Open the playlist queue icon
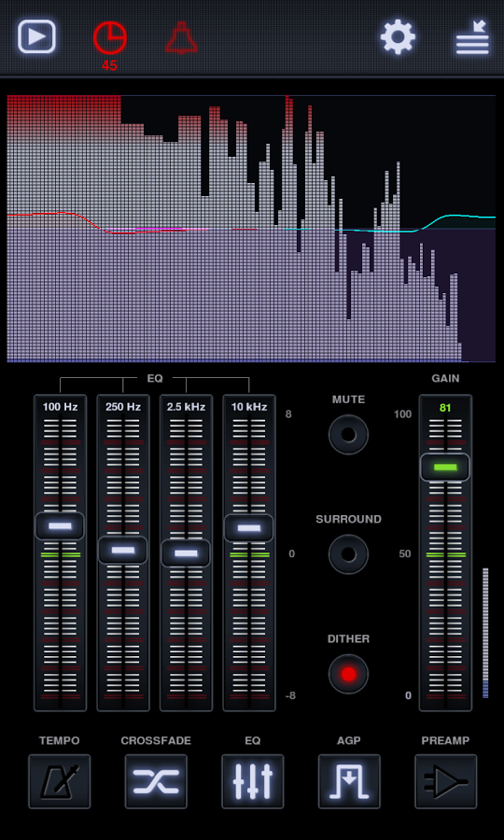This screenshot has width=504, height=840. pos(472,37)
